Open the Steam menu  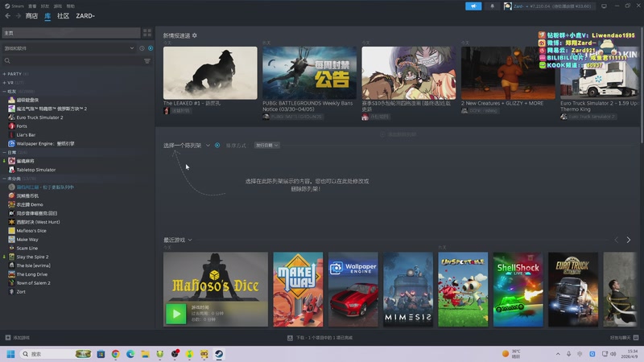coord(14,6)
